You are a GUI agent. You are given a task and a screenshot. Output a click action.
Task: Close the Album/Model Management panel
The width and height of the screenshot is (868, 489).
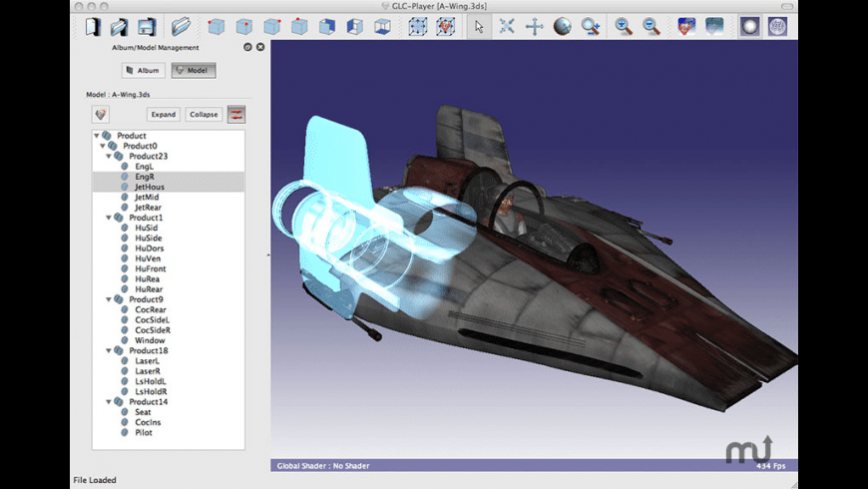[x=260, y=47]
